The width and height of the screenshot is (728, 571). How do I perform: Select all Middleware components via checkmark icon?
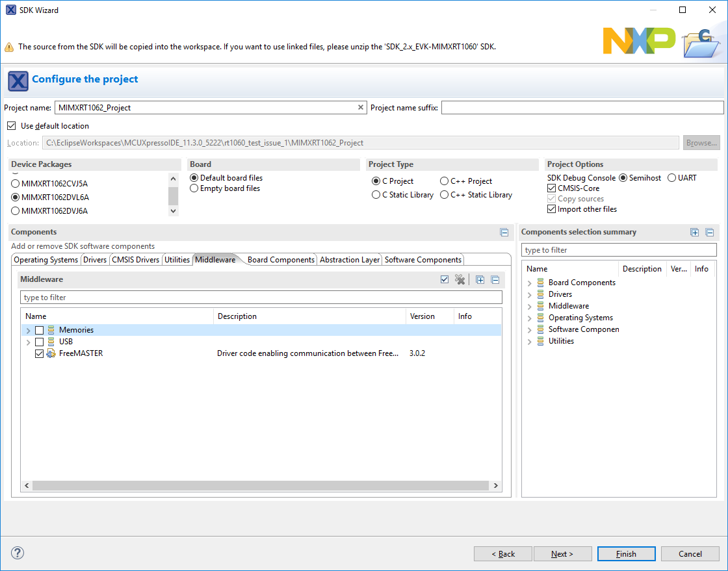point(444,279)
